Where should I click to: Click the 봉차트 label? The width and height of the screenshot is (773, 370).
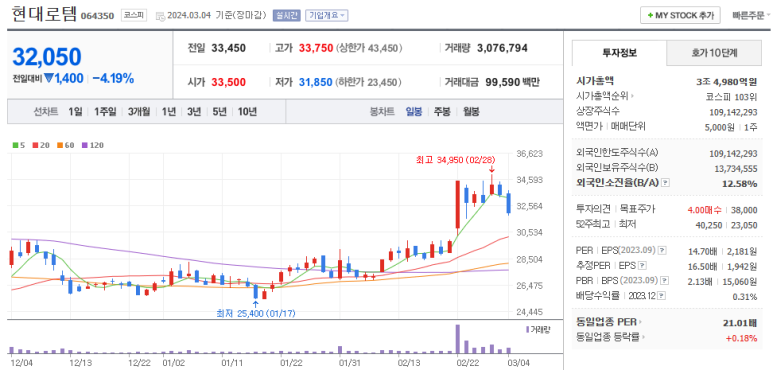[382, 111]
